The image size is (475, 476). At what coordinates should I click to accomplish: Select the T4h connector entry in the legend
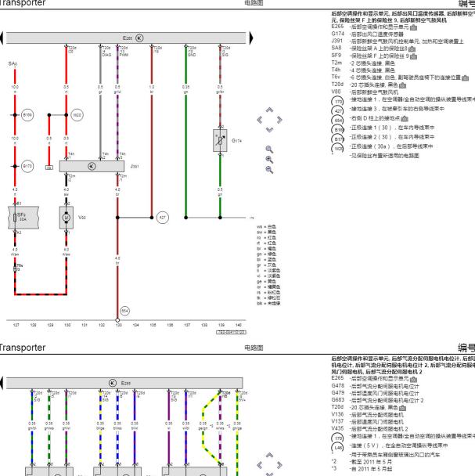point(363,70)
